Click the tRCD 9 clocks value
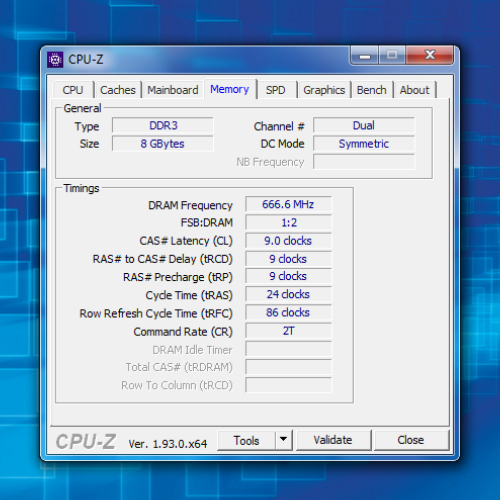 [x=288, y=259]
